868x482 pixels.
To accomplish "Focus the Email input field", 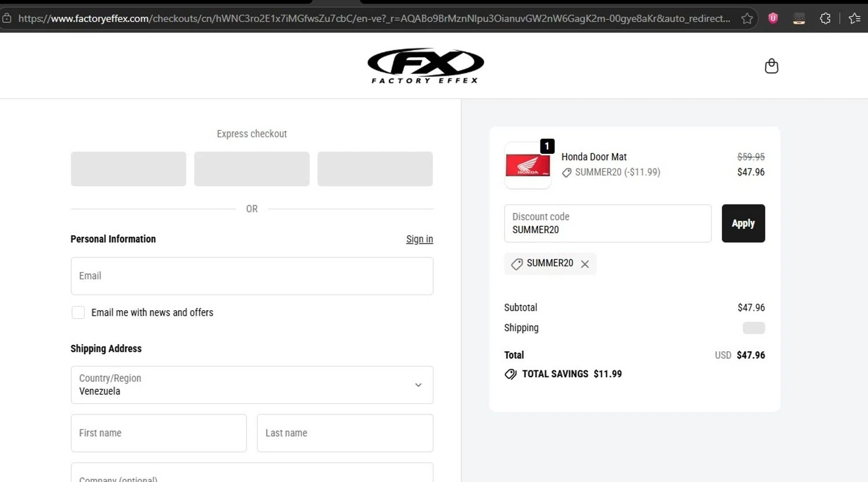I will 252,276.
